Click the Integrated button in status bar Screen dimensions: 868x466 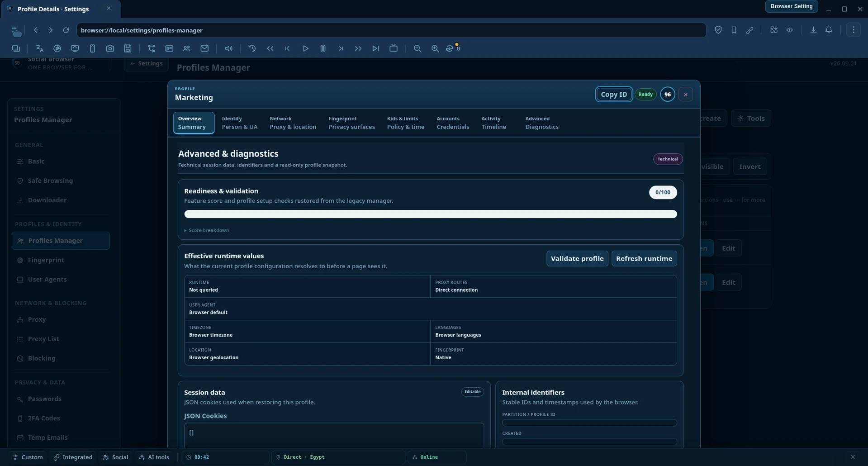pos(73,457)
